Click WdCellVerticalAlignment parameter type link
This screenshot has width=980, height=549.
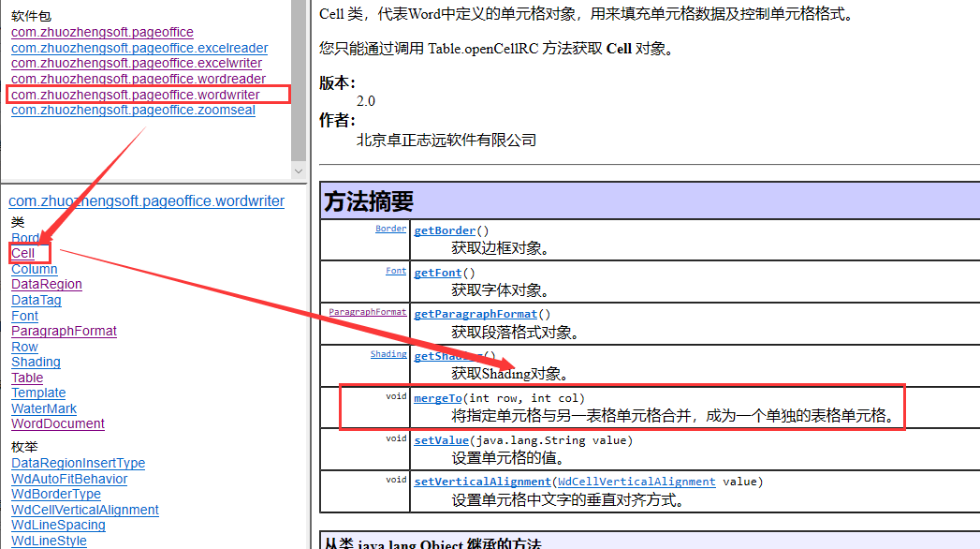coord(636,482)
